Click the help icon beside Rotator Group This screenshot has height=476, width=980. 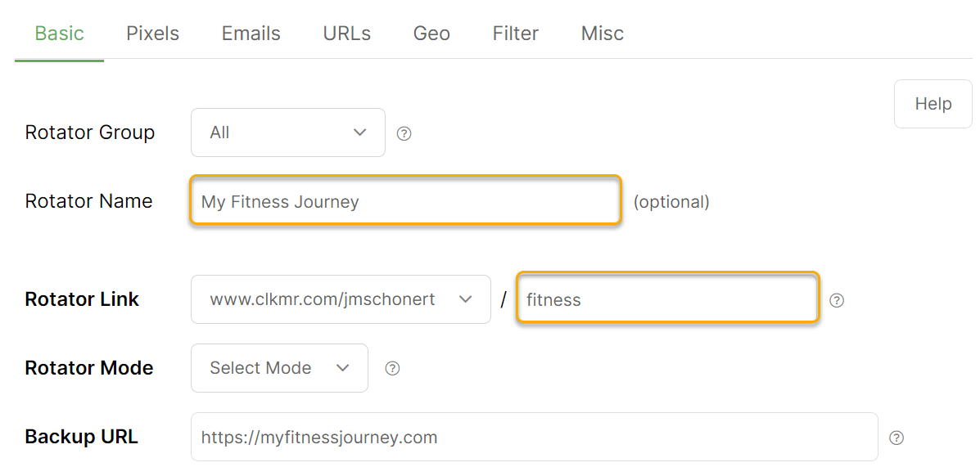pos(404,133)
